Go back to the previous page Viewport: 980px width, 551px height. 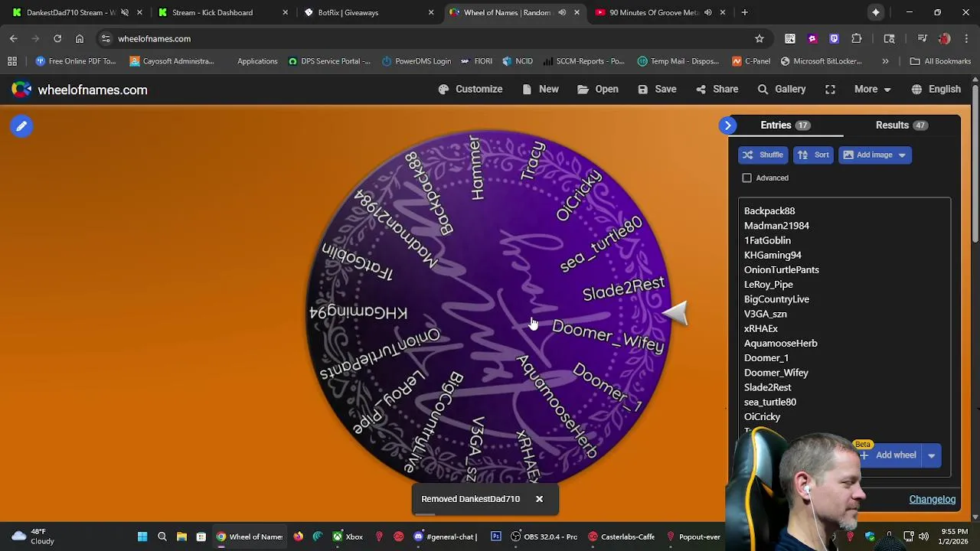point(14,38)
